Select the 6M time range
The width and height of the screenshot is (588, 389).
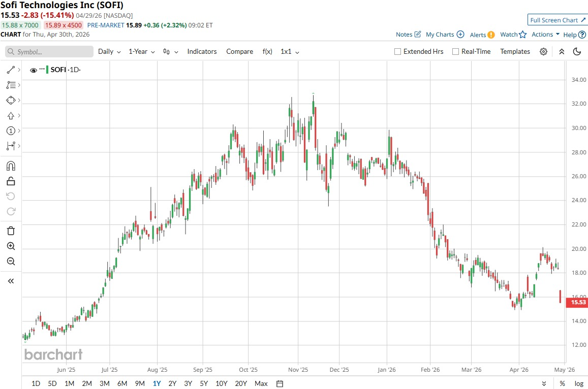click(x=122, y=383)
